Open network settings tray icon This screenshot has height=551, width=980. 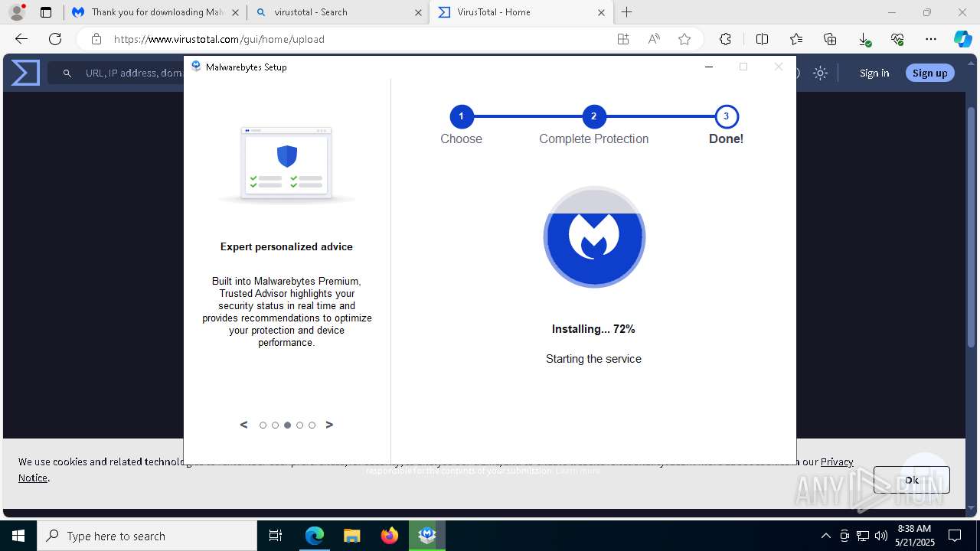pos(863,536)
